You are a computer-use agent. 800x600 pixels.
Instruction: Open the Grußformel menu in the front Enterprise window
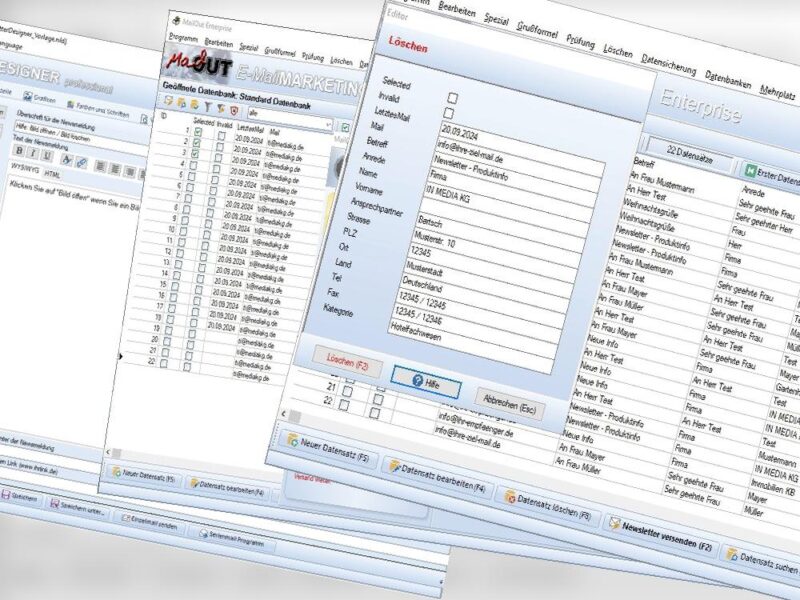[x=537, y=29]
